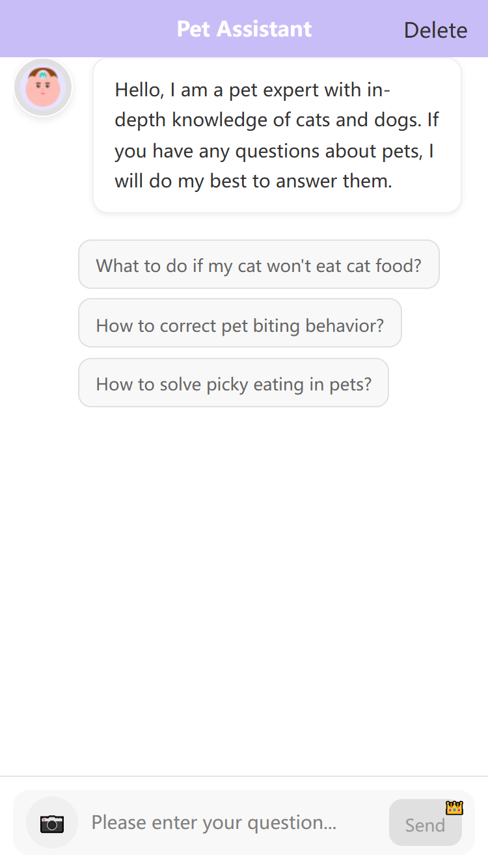The width and height of the screenshot is (488, 868).
Task: Open the photo picker via the camera button
Action: tap(52, 823)
